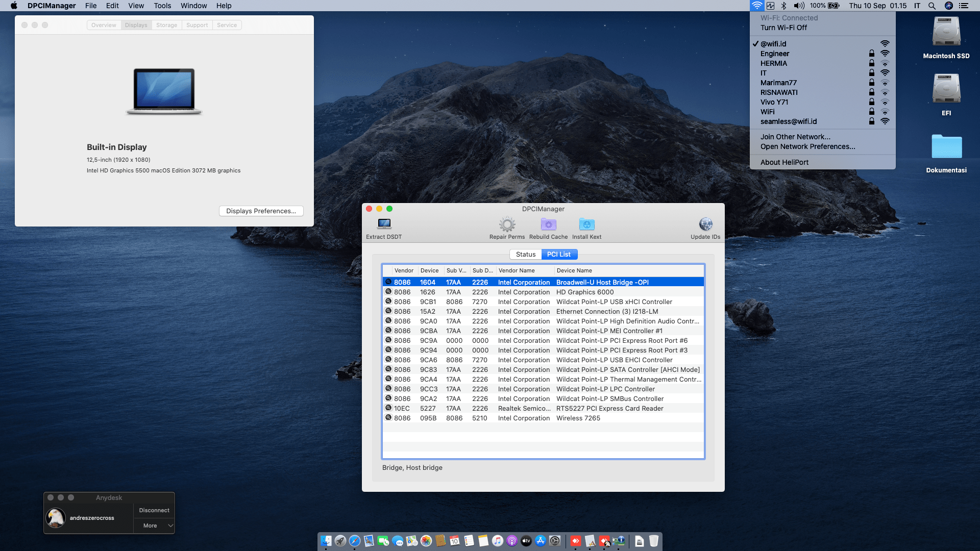This screenshot has height=551, width=980.
Task: Switch to the Status segment
Action: [x=525, y=254]
